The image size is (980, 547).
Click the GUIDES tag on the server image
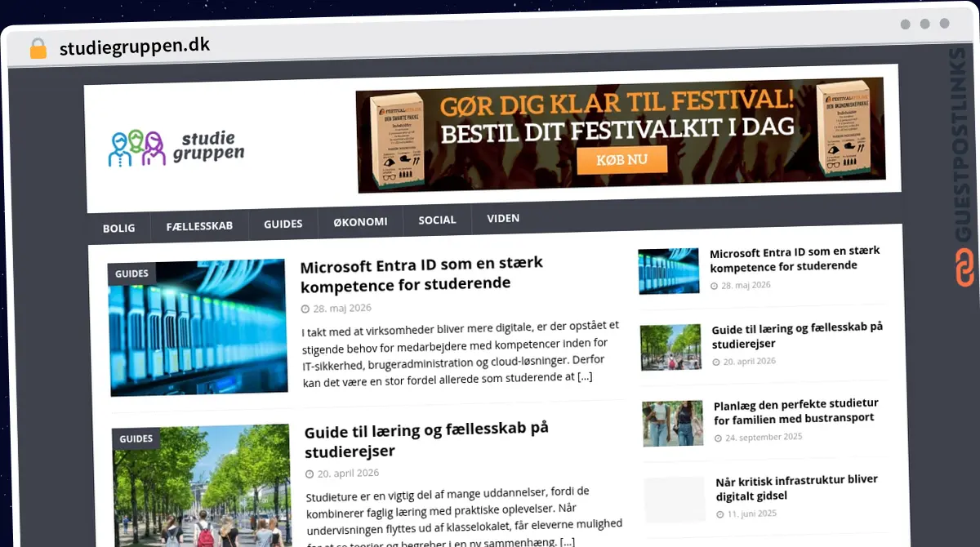tap(131, 273)
